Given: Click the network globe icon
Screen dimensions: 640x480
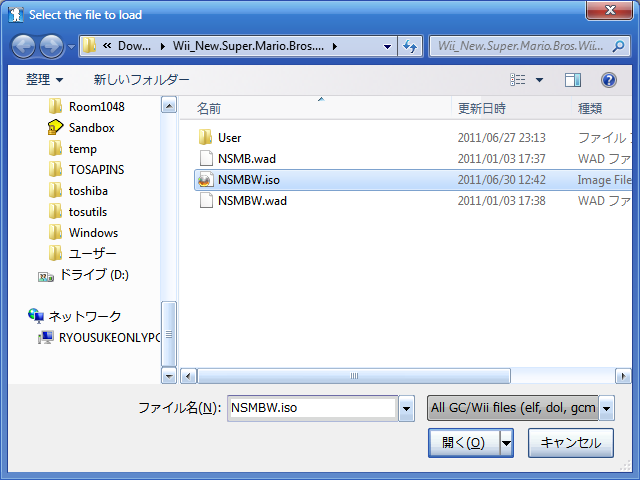Looking at the screenshot, I should pyautogui.click(x=36, y=316).
